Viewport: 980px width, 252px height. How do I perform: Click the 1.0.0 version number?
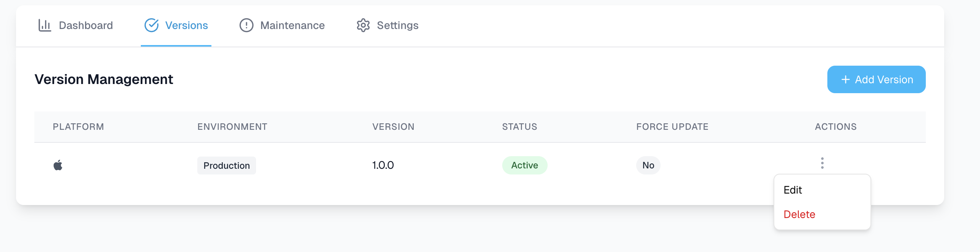383,165
